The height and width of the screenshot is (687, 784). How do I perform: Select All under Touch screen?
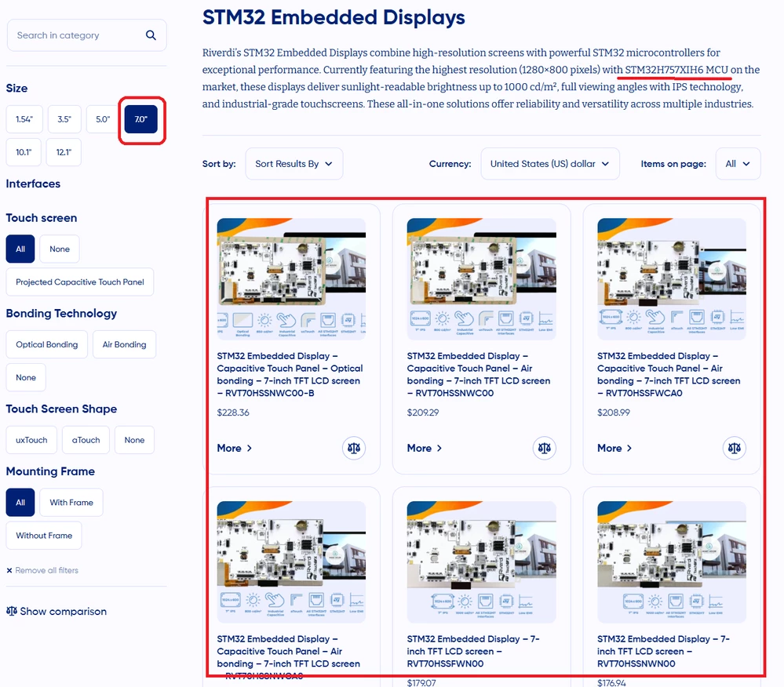[x=20, y=249]
